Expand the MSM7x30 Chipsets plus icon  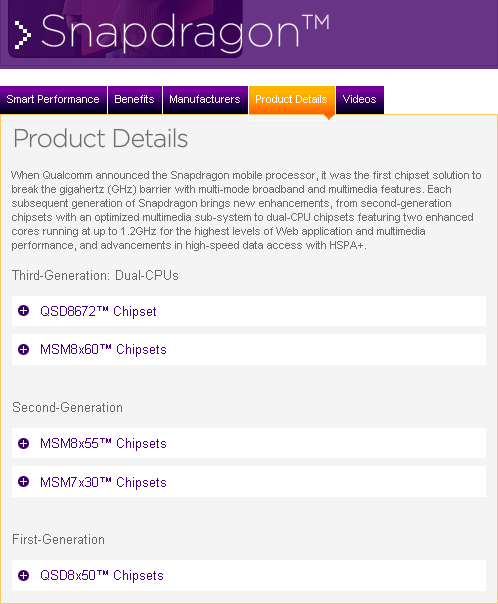[x=23, y=482]
